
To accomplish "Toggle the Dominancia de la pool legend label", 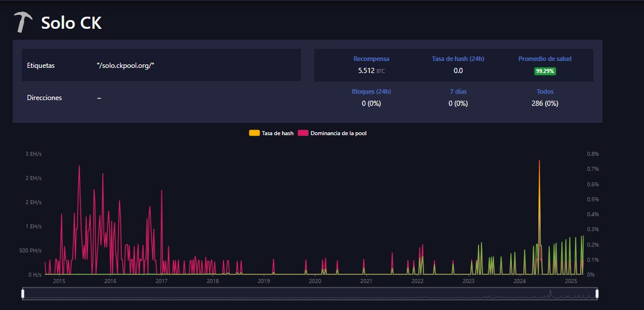I will pyautogui.click(x=338, y=133).
